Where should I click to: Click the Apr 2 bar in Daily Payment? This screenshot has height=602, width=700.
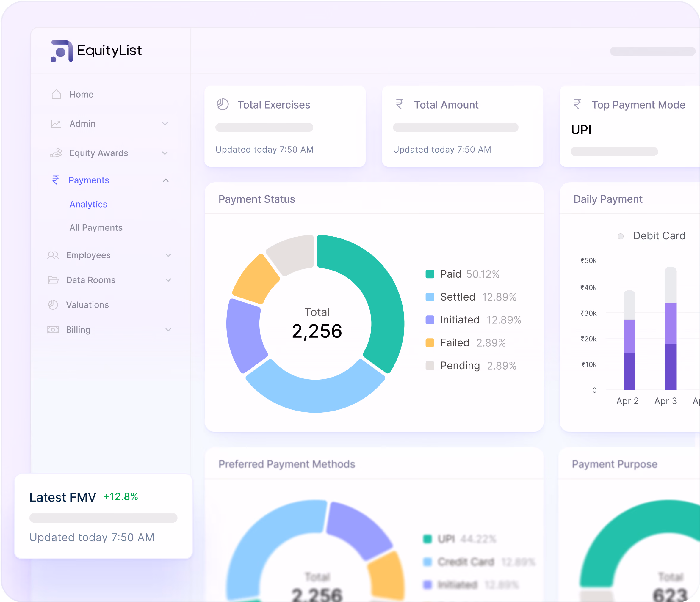tap(629, 340)
